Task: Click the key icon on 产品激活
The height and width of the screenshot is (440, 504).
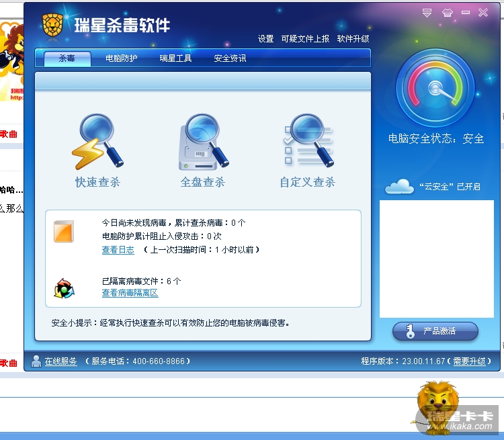Action: (410, 331)
